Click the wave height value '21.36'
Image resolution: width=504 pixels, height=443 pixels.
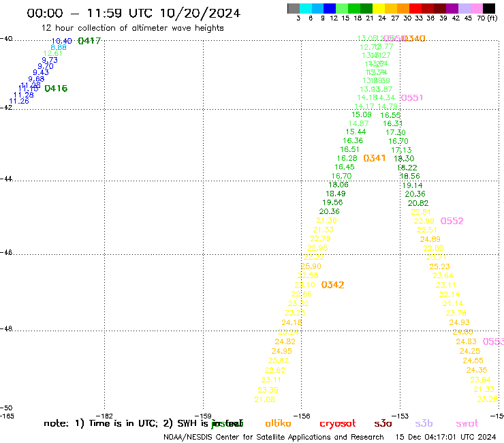[x=326, y=220]
